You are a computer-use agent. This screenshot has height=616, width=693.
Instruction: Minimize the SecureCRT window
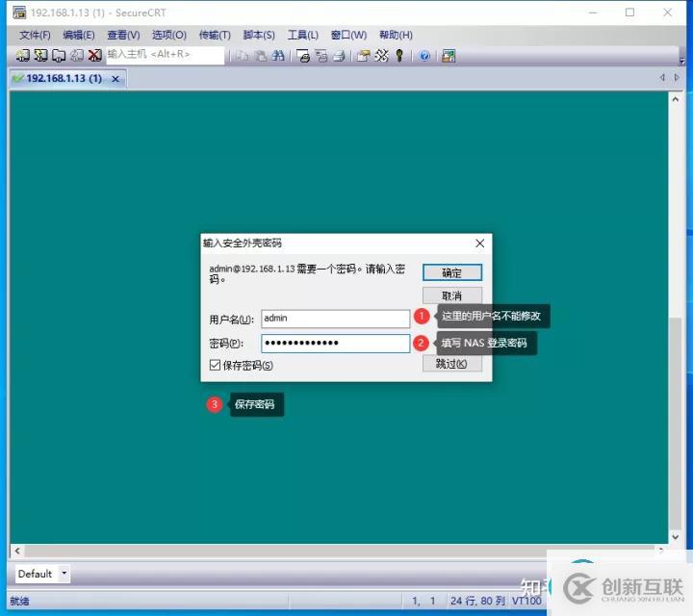pos(593,13)
